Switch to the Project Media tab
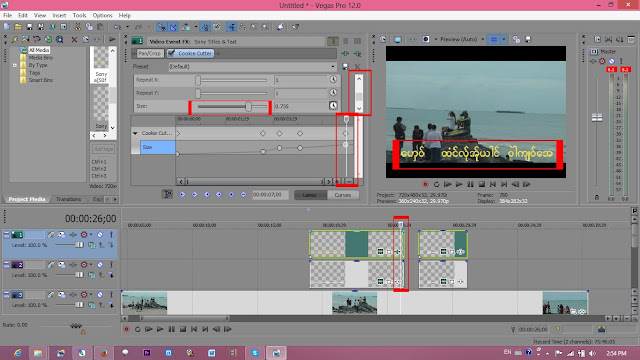Screen dimensions: 640x360 pos(27,199)
